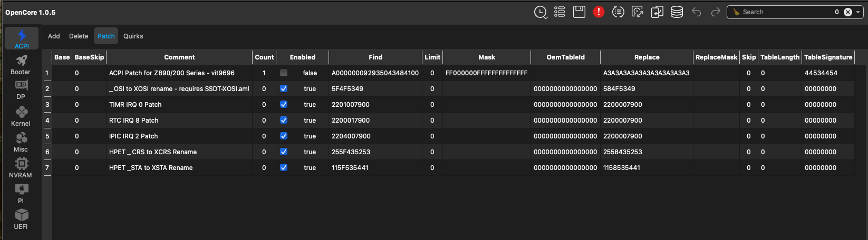Select comment 'IPIC IRQ 2 Patch'
Screen dimensions: 868x240
(x=133, y=136)
